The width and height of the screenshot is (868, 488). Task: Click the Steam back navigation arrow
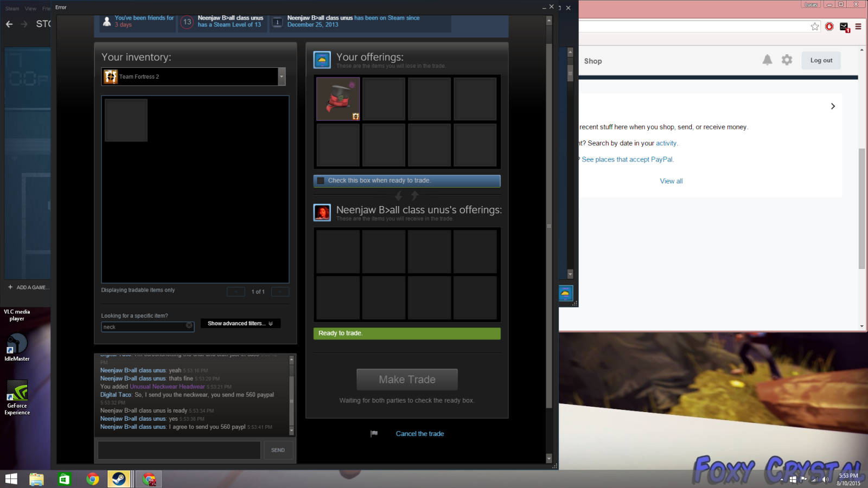[9, 24]
